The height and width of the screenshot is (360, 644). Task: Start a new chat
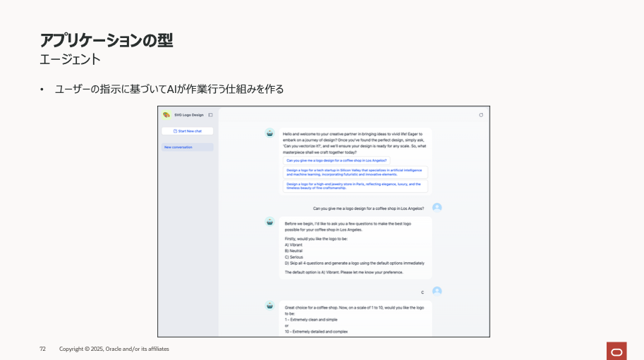click(188, 131)
